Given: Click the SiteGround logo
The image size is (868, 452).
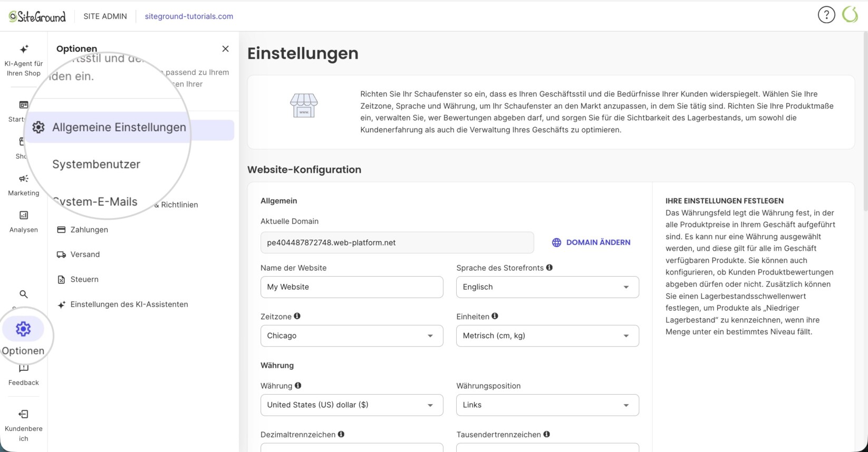Looking at the screenshot, I should coord(37,16).
